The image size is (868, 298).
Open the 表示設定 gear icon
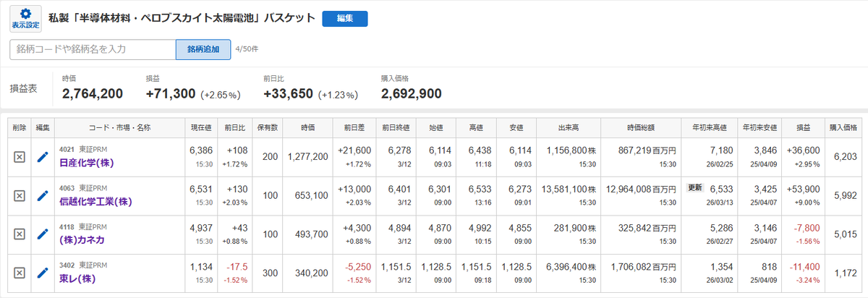click(25, 19)
